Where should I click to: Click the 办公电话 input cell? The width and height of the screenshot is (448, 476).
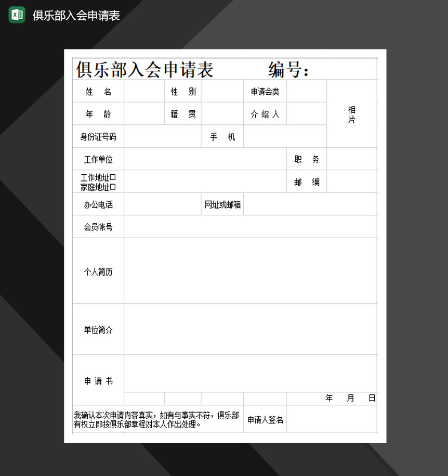point(163,204)
